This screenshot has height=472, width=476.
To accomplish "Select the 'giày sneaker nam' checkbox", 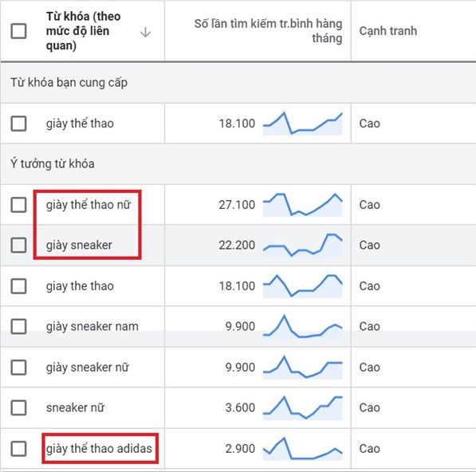I will [18, 326].
